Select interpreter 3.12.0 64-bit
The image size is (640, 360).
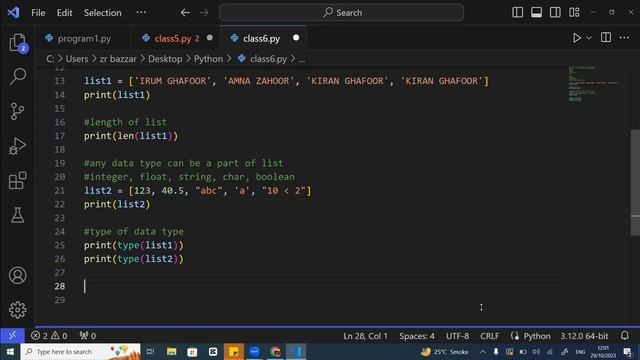(584, 336)
